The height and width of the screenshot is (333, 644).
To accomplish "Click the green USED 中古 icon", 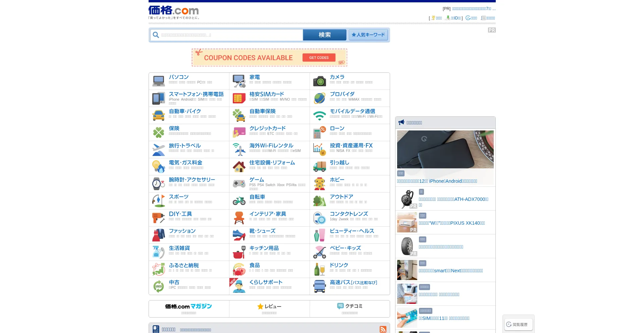I will pos(158,286).
